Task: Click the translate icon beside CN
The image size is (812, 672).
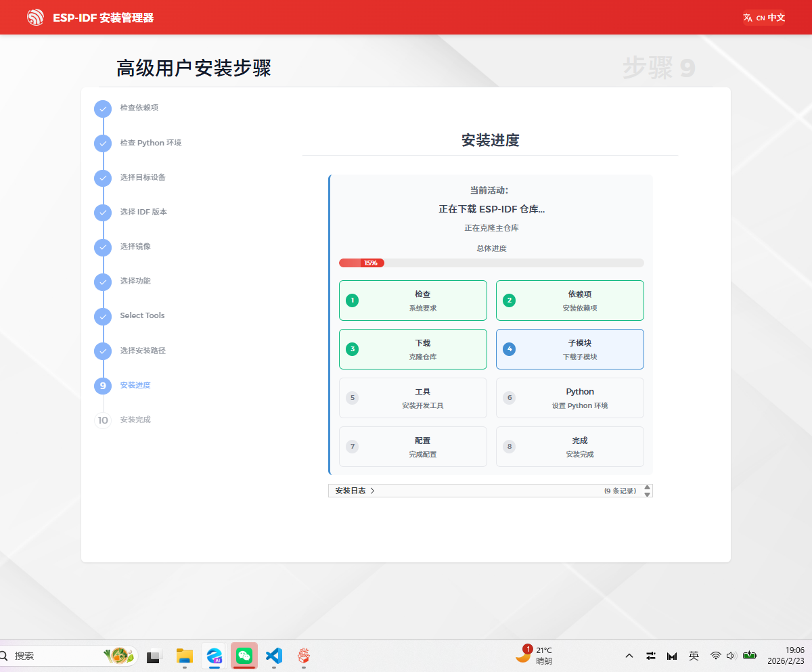Action: pyautogui.click(x=748, y=18)
